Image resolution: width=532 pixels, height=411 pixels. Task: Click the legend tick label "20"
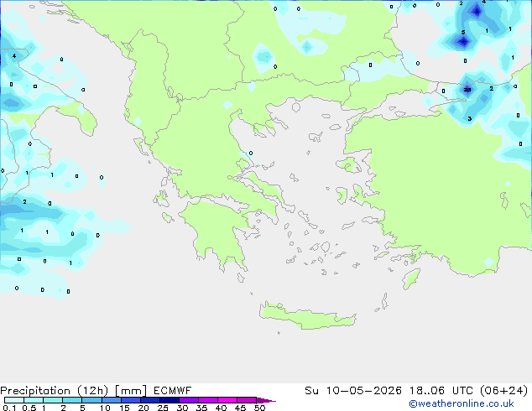point(143,408)
